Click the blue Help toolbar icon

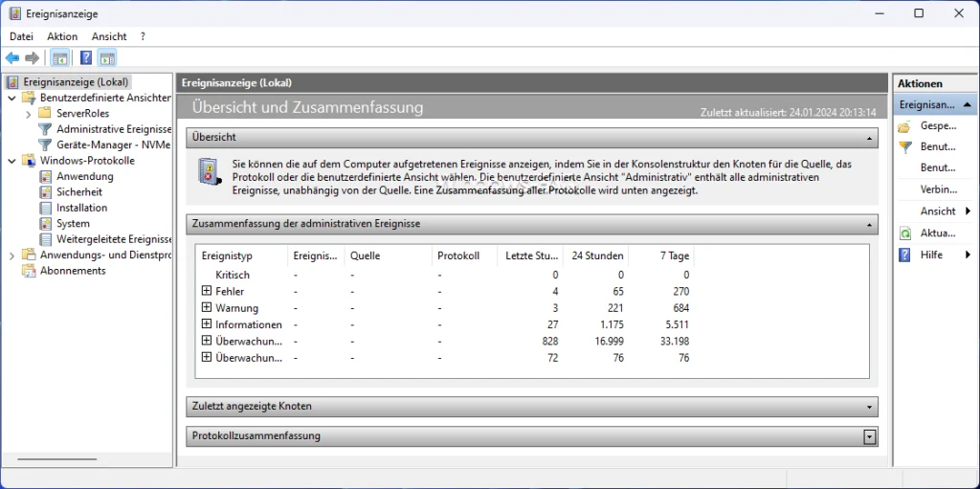[x=86, y=58]
